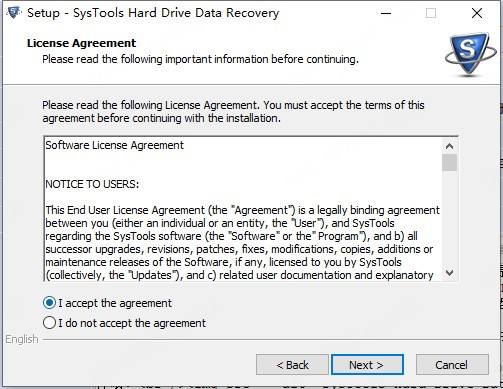The height and width of the screenshot is (389, 503).
Task: Go to previous step with Back button
Action: (292, 365)
